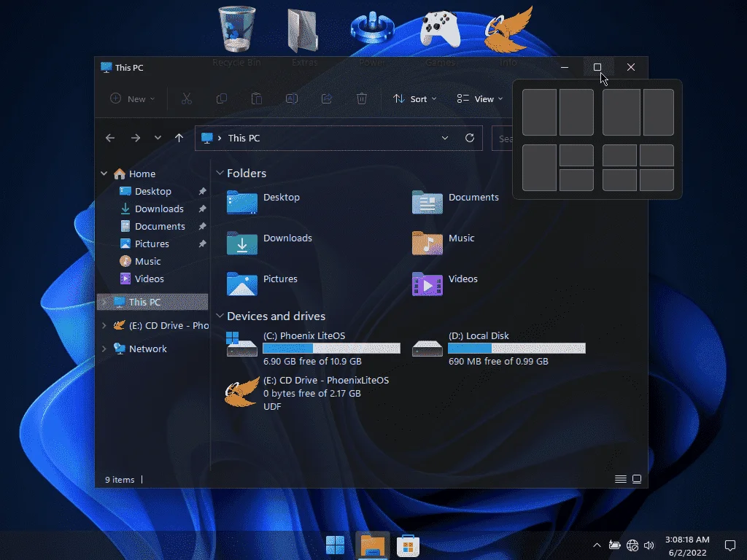
Task: Click File Explorer on the taskbar
Action: point(373,545)
